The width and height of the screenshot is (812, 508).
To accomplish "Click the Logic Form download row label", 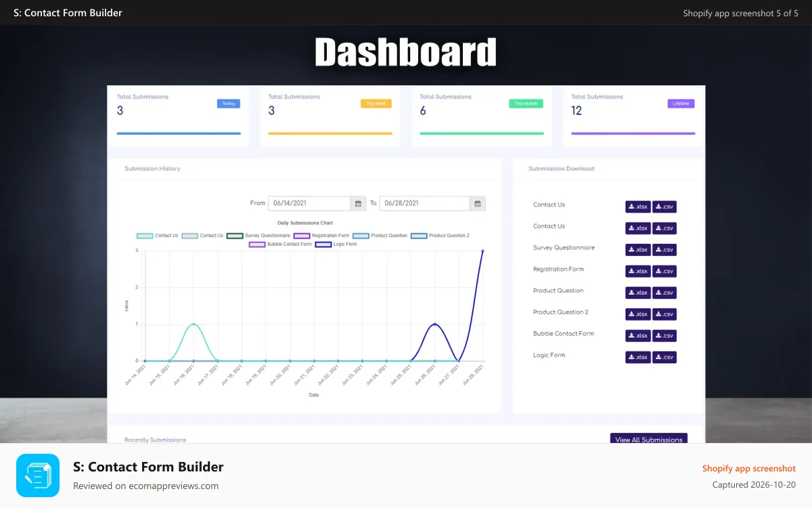I will 549,355.
